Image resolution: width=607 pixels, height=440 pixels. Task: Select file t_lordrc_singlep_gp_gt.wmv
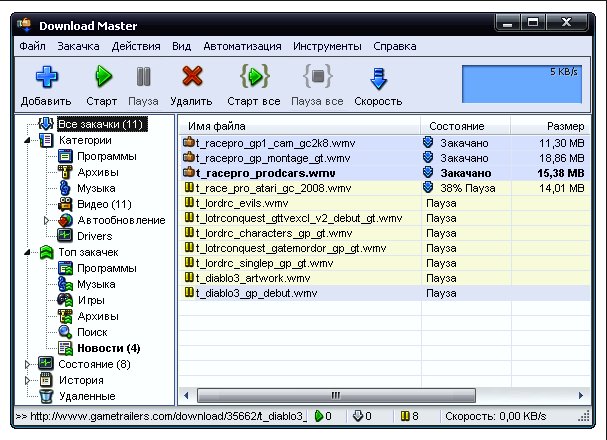(x=264, y=263)
